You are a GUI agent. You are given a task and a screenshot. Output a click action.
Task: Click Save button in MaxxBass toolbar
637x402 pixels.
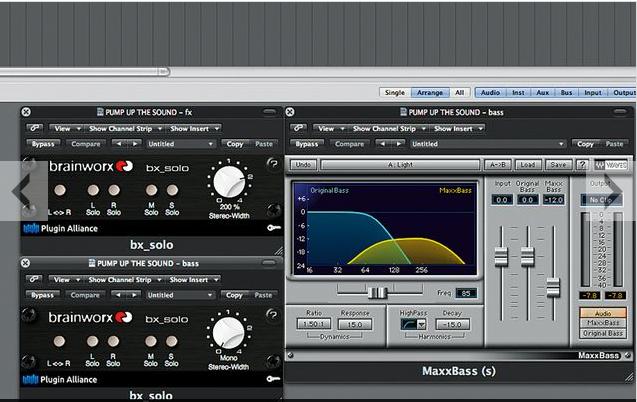(x=558, y=164)
